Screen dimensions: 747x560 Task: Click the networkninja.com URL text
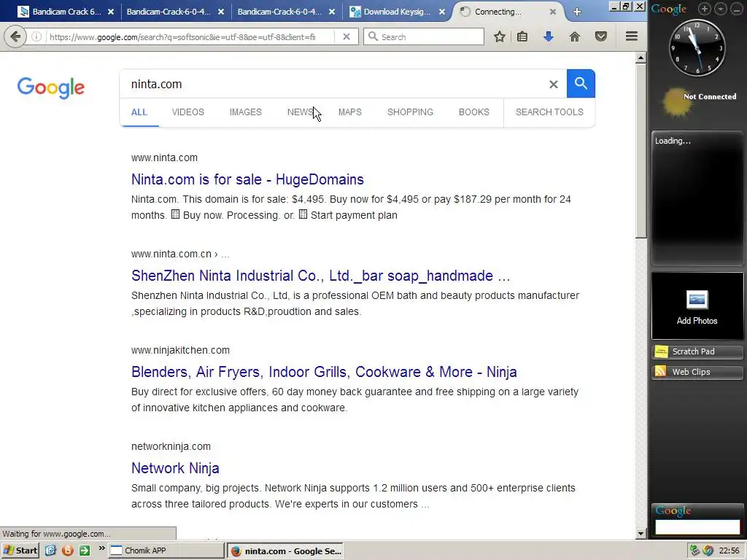point(171,447)
